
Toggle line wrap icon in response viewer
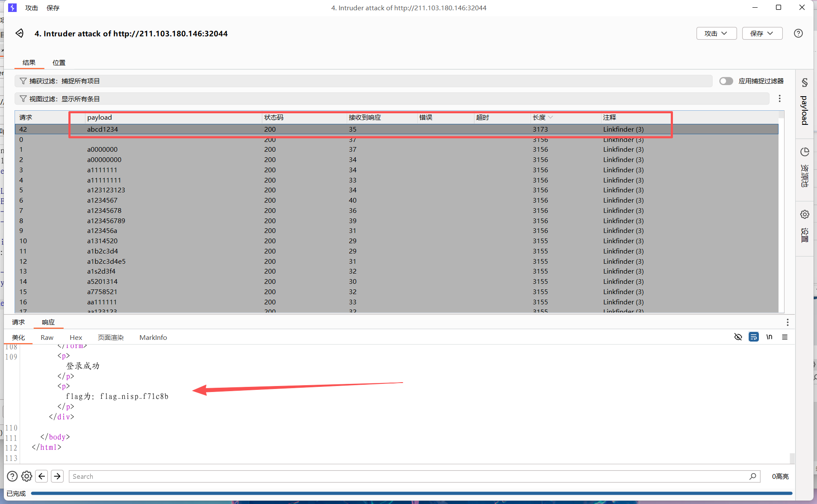(x=753, y=337)
